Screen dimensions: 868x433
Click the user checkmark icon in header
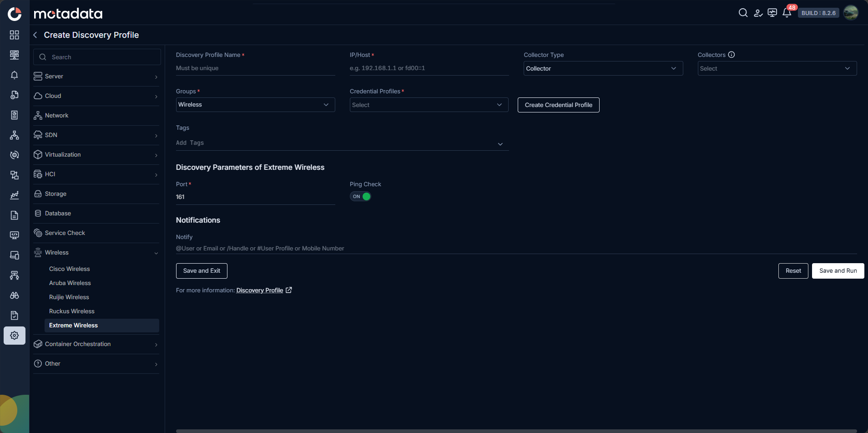click(758, 13)
